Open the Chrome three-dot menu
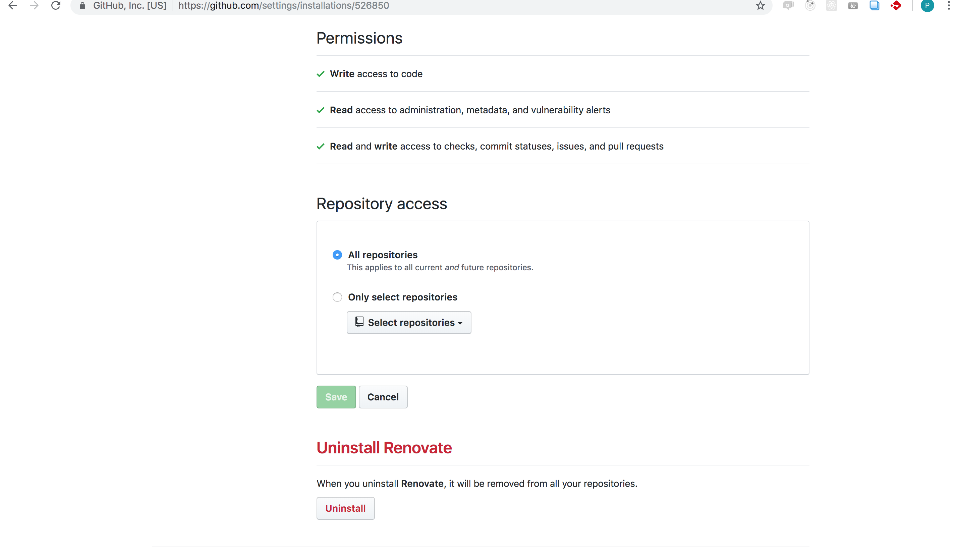Image resolution: width=957 pixels, height=560 pixels. [948, 5]
